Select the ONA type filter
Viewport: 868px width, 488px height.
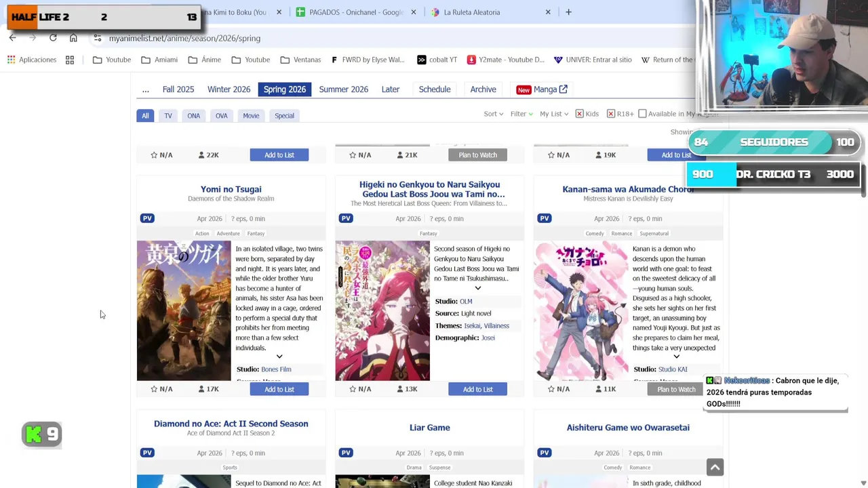(x=194, y=115)
